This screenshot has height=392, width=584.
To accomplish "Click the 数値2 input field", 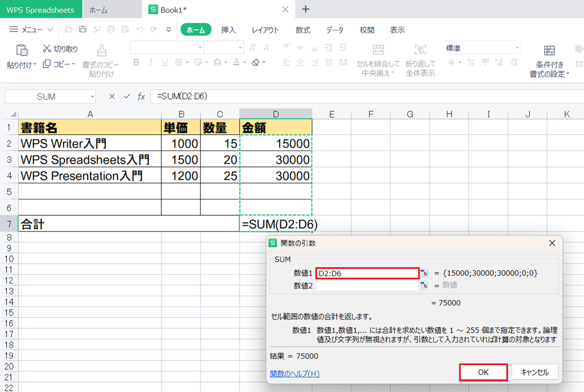I will pyautogui.click(x=367, y=285).
